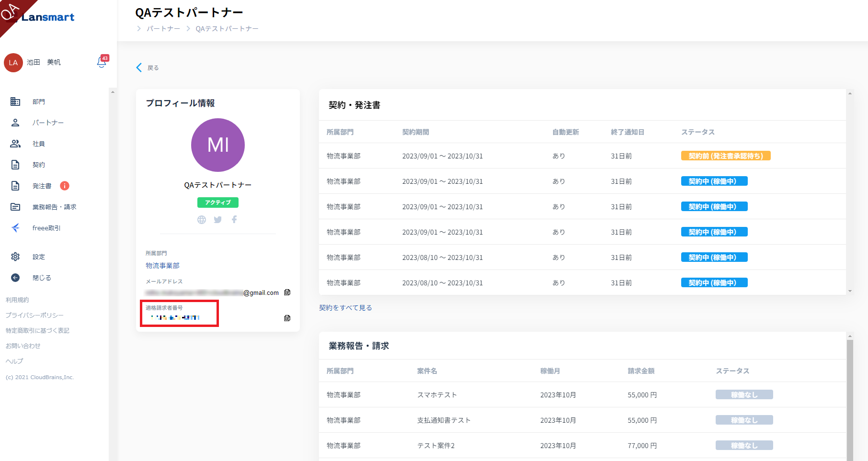Viewport: 868px width, 461px height.
Task: Click the freee取引 bird icon
Action: (15, 228)
